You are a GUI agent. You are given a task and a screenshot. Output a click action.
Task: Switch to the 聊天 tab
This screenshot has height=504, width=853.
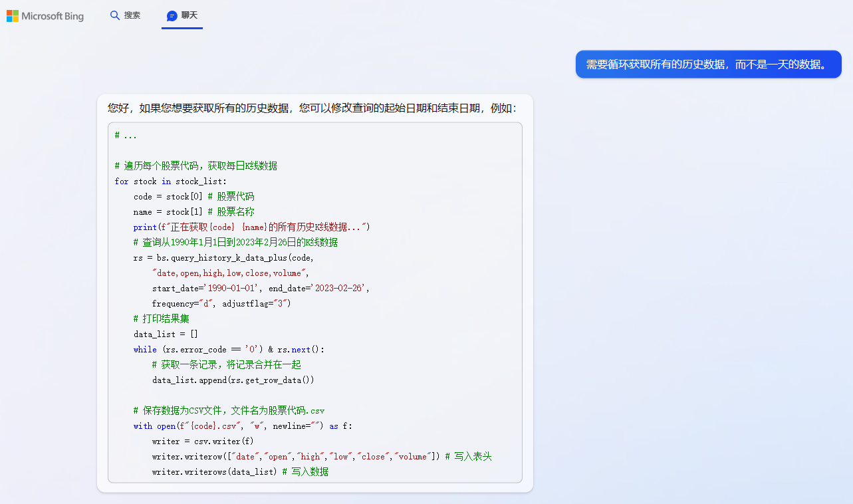pyautogui.click(x=182, y=15)
